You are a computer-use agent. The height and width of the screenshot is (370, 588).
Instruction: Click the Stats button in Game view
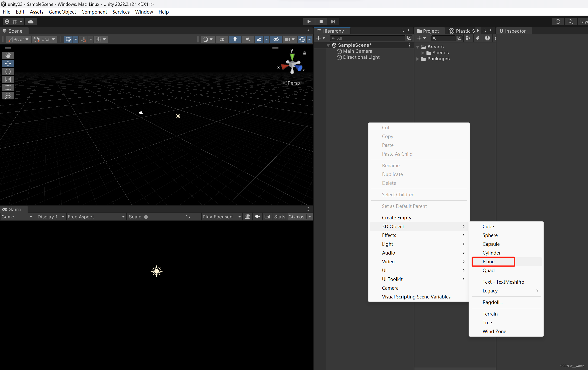pos(279,217)
